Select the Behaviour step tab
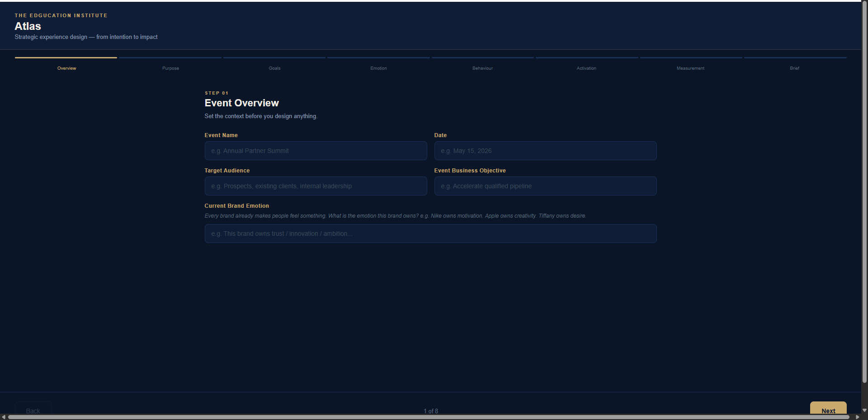The image size is (868, 420). [482, 68]
